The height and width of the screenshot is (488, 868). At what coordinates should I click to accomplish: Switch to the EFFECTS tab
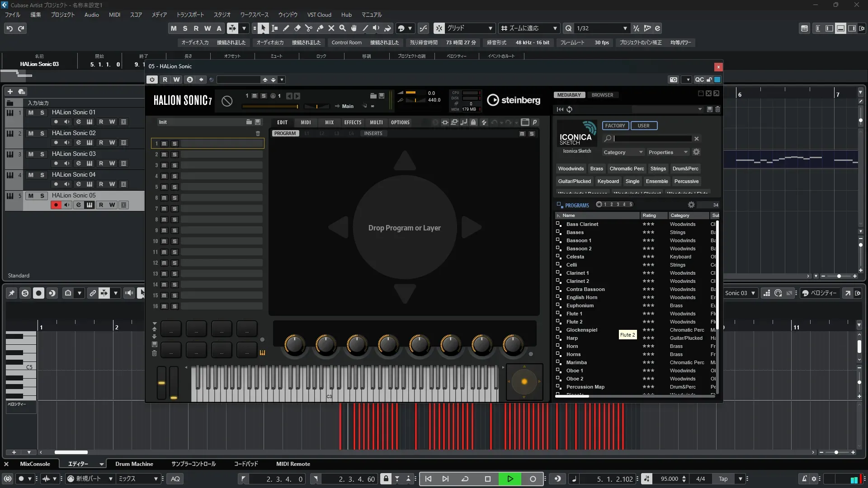(353, 122)
